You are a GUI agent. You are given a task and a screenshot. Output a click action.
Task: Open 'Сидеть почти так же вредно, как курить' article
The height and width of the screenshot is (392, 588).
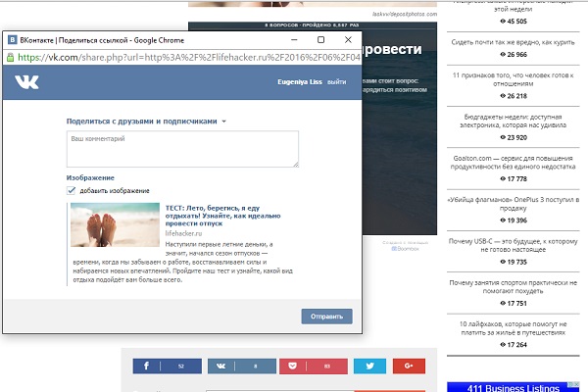click(x=513, y=42)
